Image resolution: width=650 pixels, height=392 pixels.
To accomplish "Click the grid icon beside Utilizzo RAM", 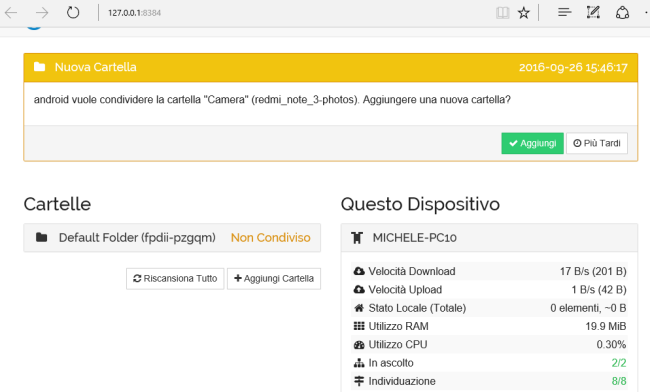I will (x=359, y=326).
